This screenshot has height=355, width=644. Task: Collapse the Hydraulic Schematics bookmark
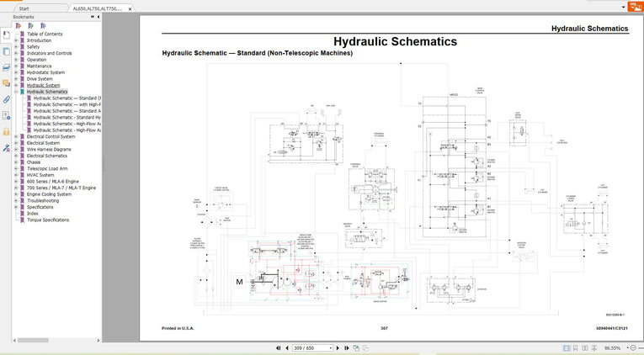click(16, 92)
